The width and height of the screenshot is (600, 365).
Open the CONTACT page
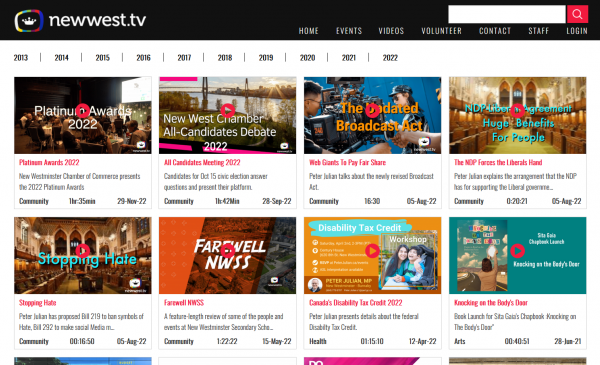tap(495, 31)
